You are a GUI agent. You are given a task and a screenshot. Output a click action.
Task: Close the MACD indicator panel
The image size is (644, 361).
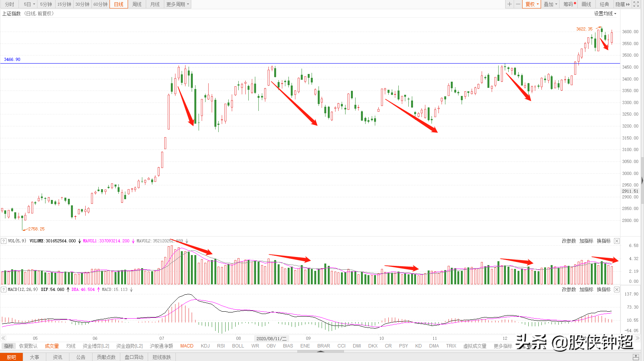617,289
